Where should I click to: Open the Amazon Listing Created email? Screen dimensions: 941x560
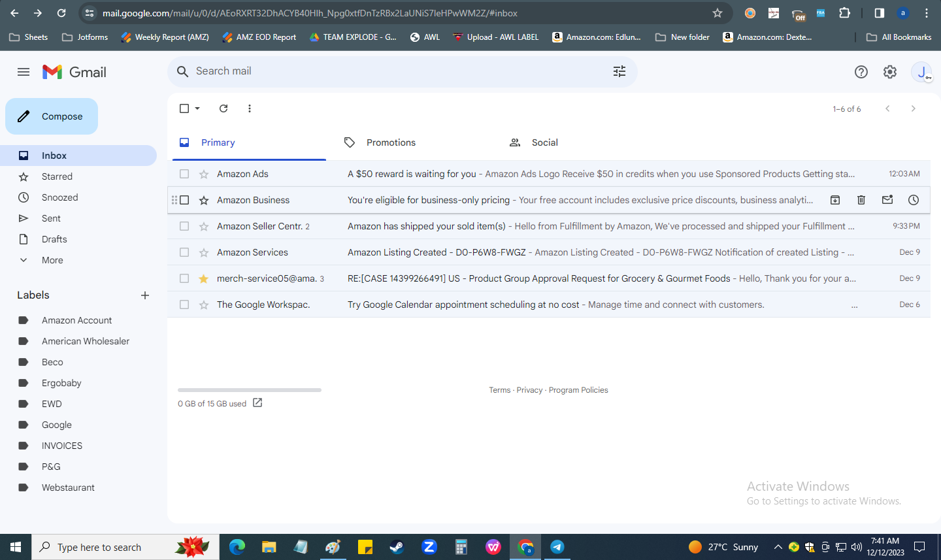click(x=549, y=252)
